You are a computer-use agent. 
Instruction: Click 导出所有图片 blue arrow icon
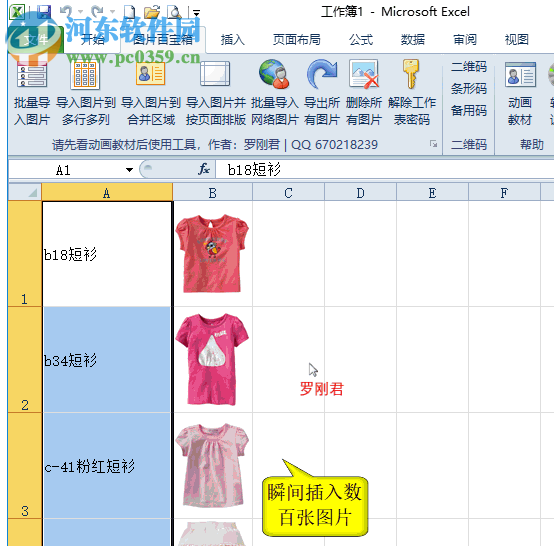tap(322, 74)
